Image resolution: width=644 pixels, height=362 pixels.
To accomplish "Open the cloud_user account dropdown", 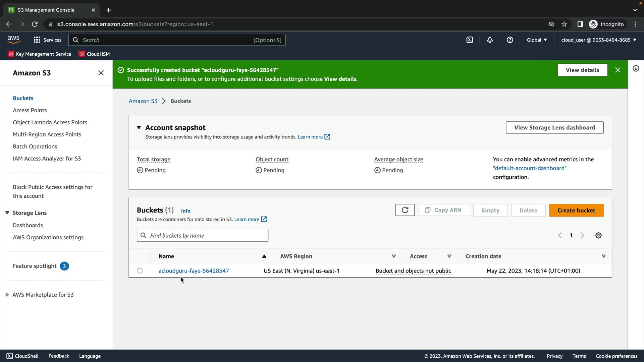I will coord(599,40).
